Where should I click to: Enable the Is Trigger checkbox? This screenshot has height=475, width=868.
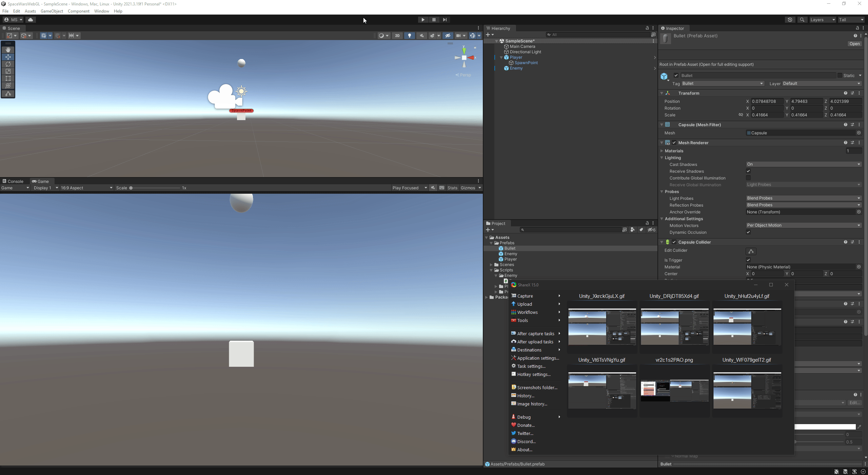pyautogui.click(x=749, y=260)
